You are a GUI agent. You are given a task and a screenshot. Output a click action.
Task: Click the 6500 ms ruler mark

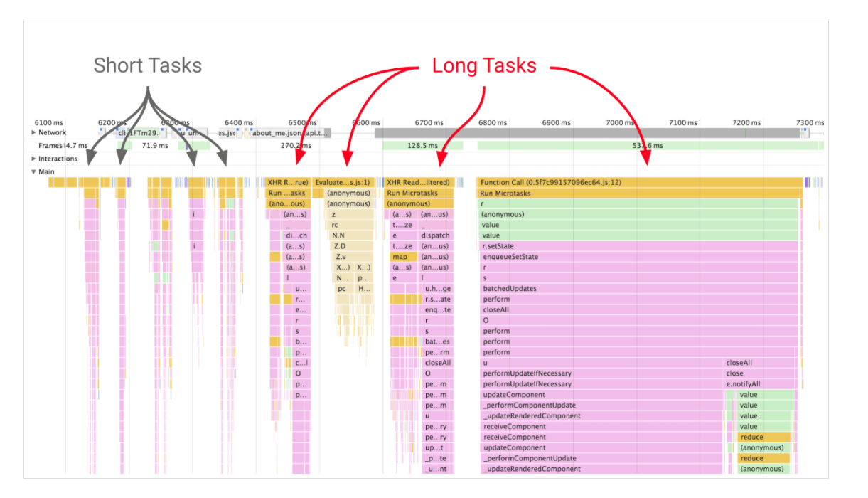pyautogui.click(x=302, y=122)
